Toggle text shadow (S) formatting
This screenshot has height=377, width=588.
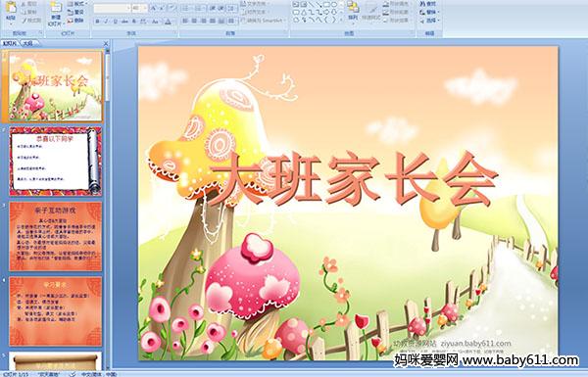[x=134, y=22]
